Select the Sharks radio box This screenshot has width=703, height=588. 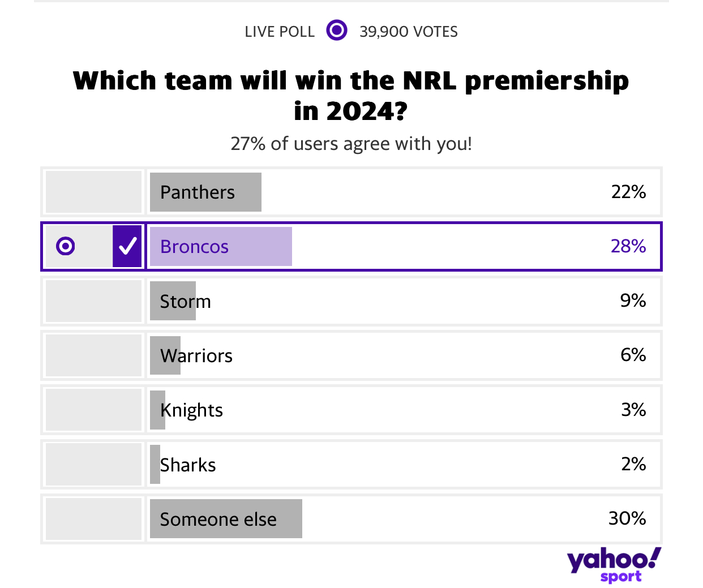[93, 465]
